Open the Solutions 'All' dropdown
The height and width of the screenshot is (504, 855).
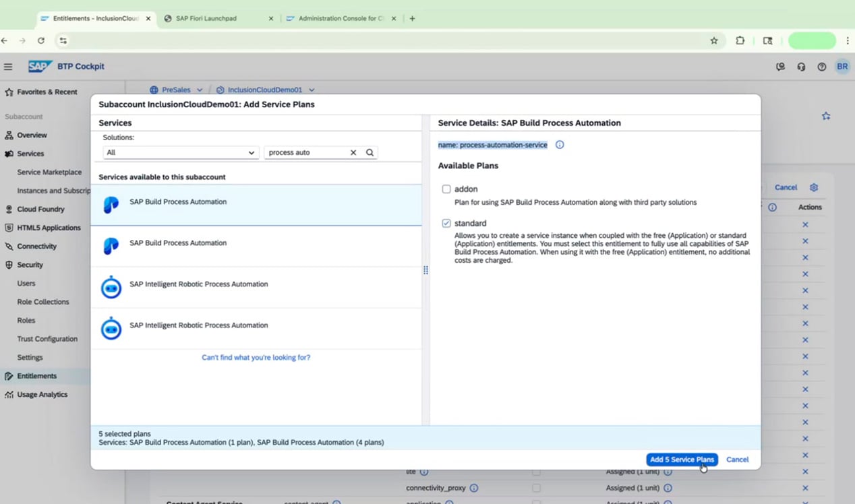pos(181,152)
